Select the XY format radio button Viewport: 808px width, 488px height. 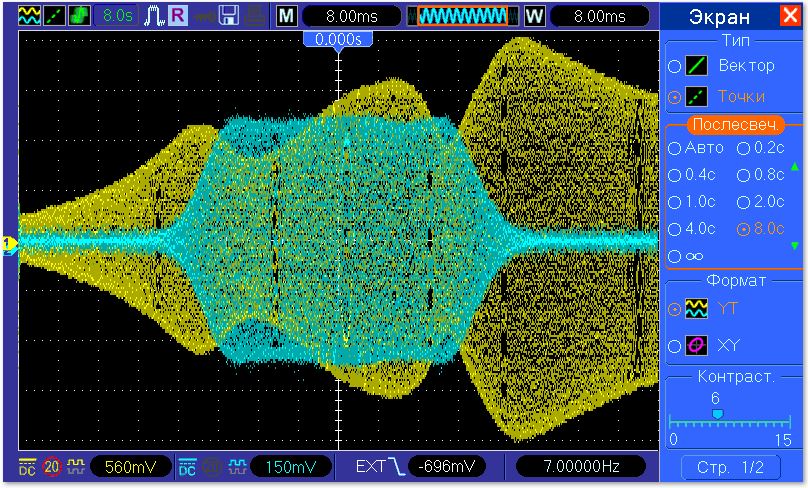(x=675, y=346)
